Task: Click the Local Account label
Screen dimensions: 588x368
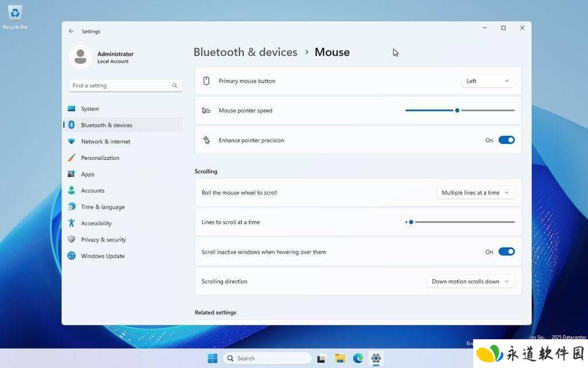Action: [x=113, y=61]
